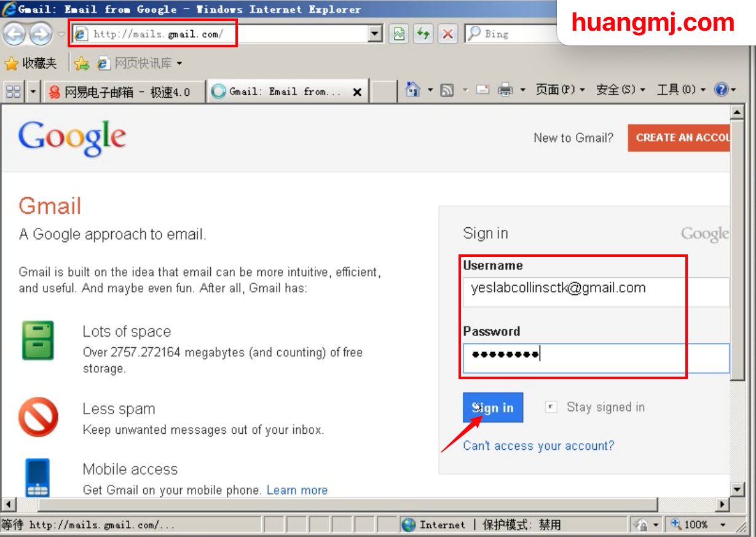
Task: Click the Gmail heading text
Action: pyautogui.click(x=50, y=206)
